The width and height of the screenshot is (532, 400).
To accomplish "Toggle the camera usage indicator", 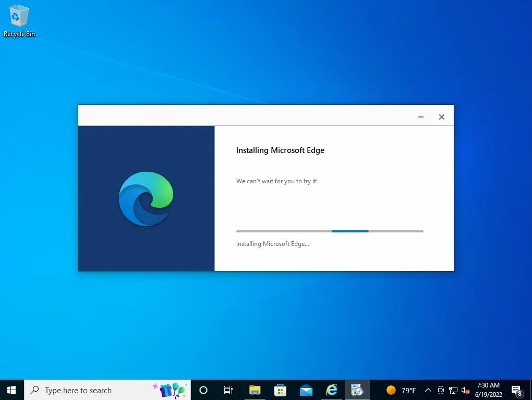I will [440, 390].
